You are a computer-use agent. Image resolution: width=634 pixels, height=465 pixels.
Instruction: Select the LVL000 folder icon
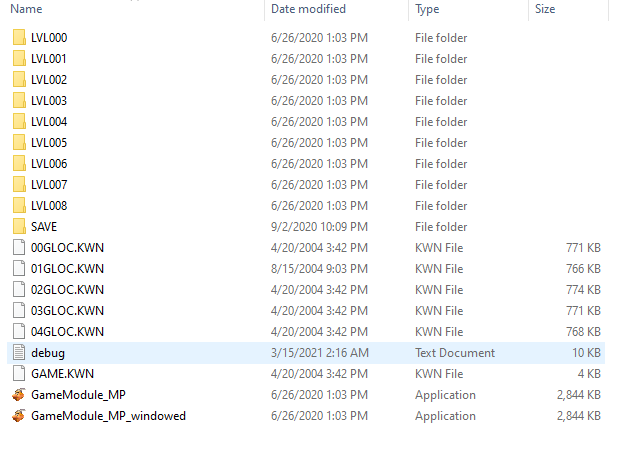coord(19,38)
